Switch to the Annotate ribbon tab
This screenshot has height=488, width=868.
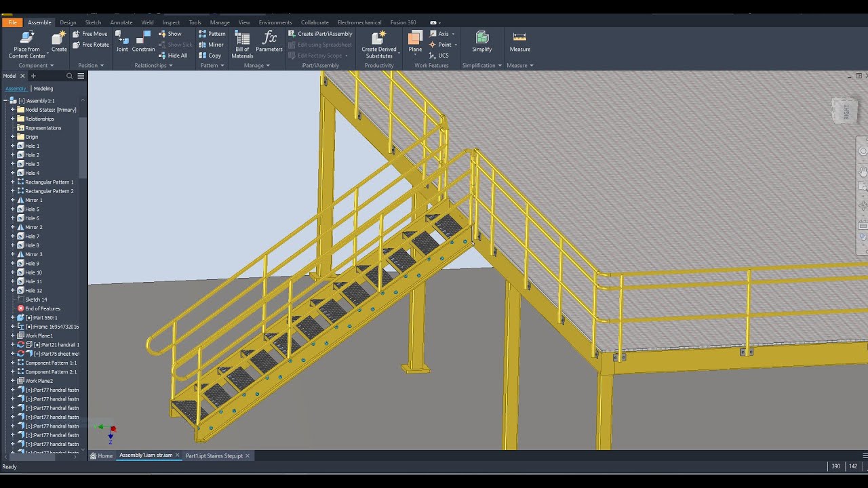click(121, 22)
